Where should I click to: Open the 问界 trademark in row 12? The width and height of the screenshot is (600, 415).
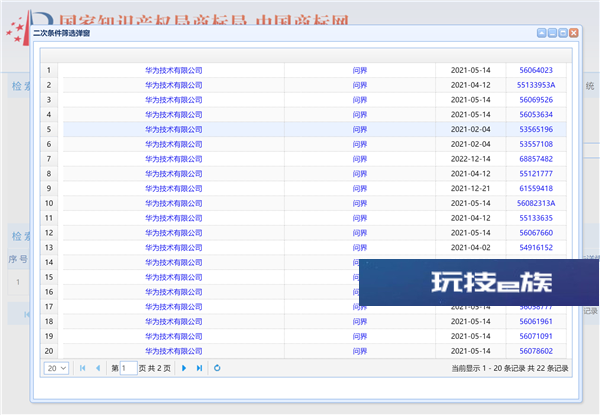tap(360, 233)
